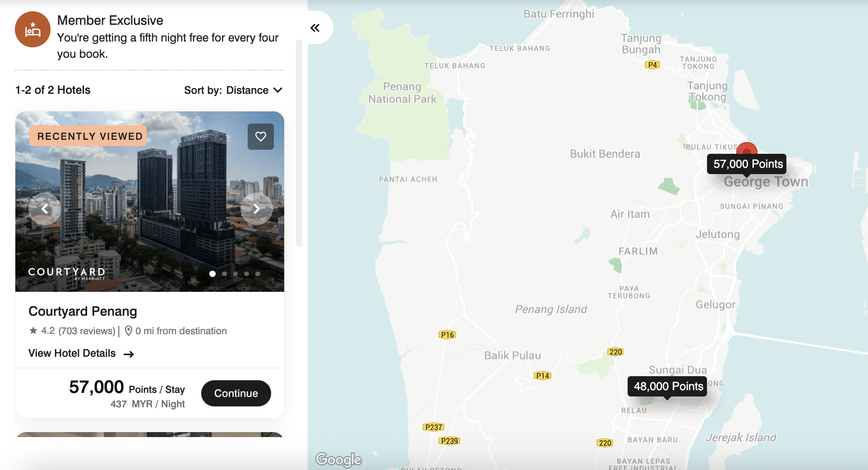Click the hotel list scrollbar
Screen dimensions: 868x470
tap(299, 143)
